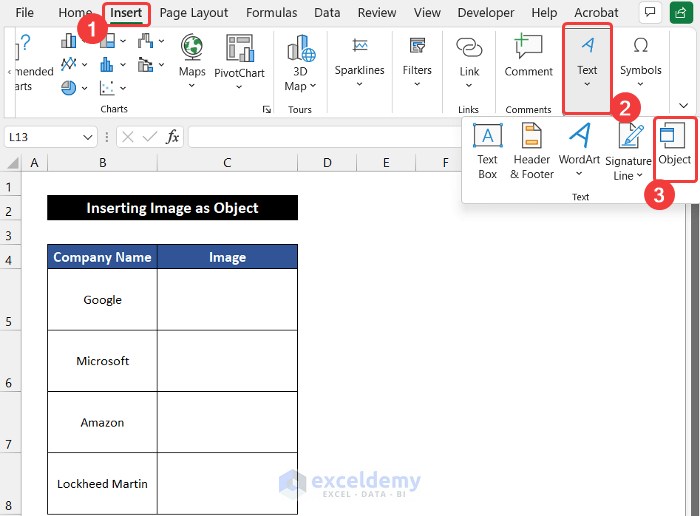
Task: Insert a statistic histogram chart
Action: (107, 64)
